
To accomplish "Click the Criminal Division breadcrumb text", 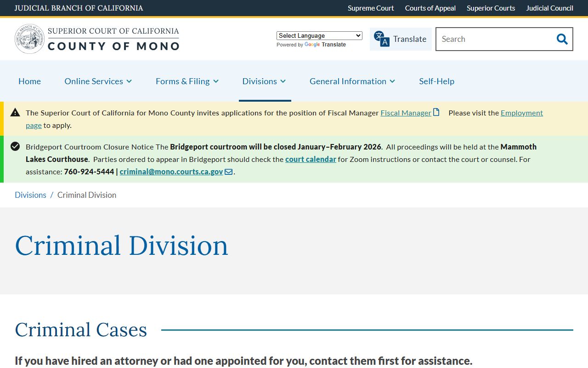I will (x=87, y=195).
